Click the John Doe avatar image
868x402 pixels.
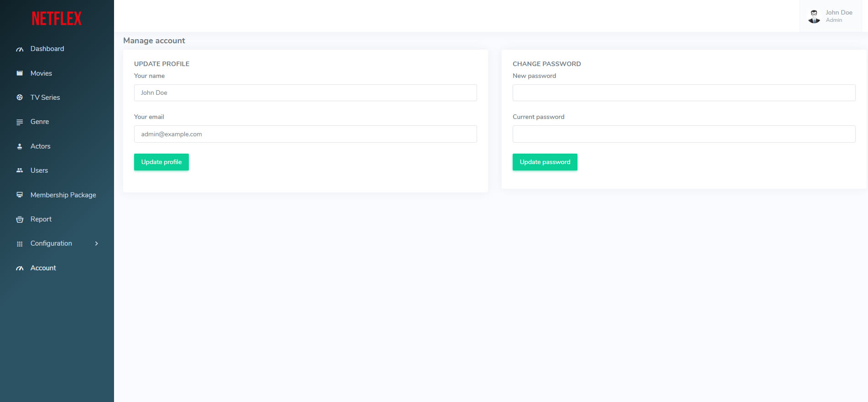814,16
